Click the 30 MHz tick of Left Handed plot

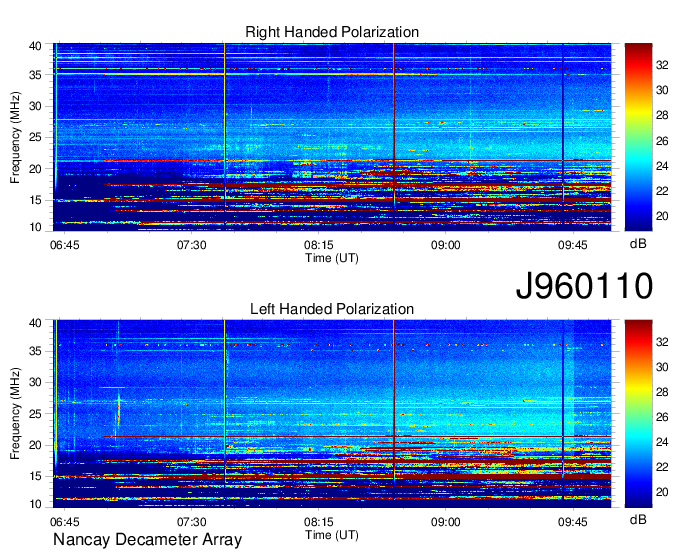(x=35, y=382)
